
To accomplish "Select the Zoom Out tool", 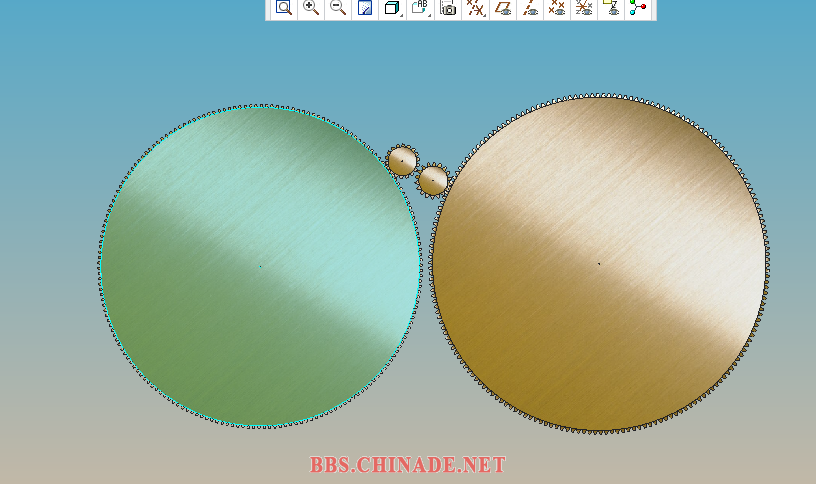I will click(338, 8).
